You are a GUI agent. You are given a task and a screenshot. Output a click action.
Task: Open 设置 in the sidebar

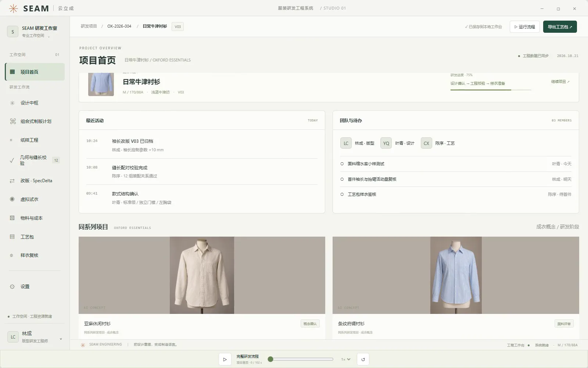coord(35,286)
